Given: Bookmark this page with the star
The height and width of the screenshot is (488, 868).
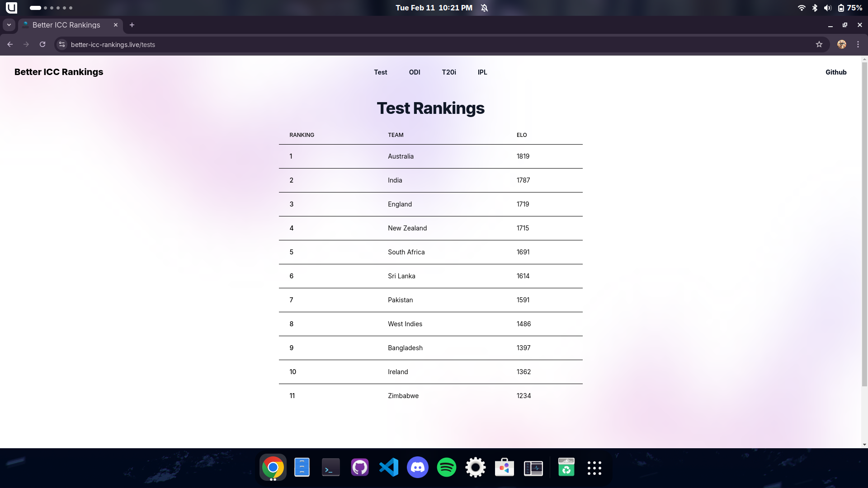Looking at the screenshot, I should 819,44.
